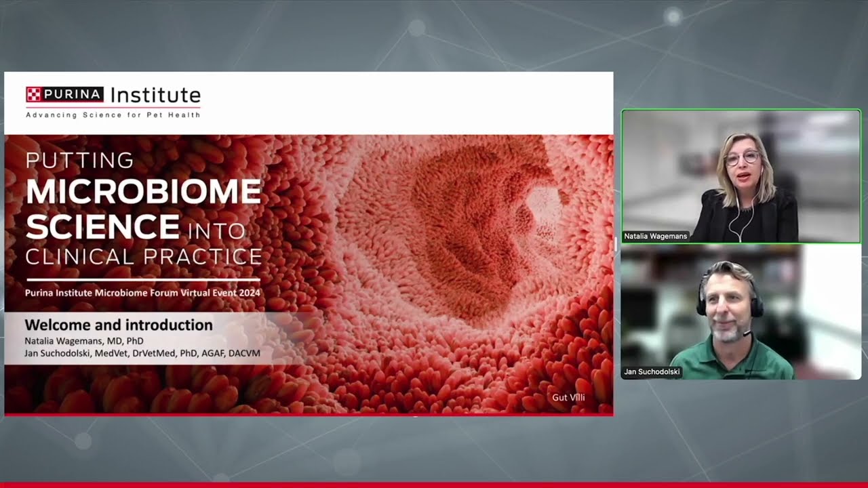This screenshot has height=488, width=868.
Task: Click 'Gut Villi' caption text
Action: [568, 397]
